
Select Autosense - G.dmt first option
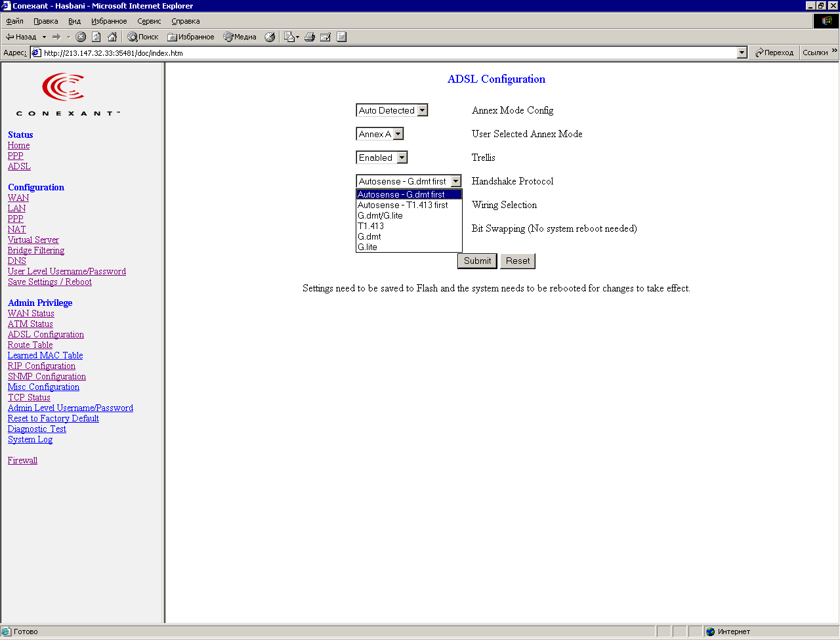pyautogui.click(x=409, y=194)
